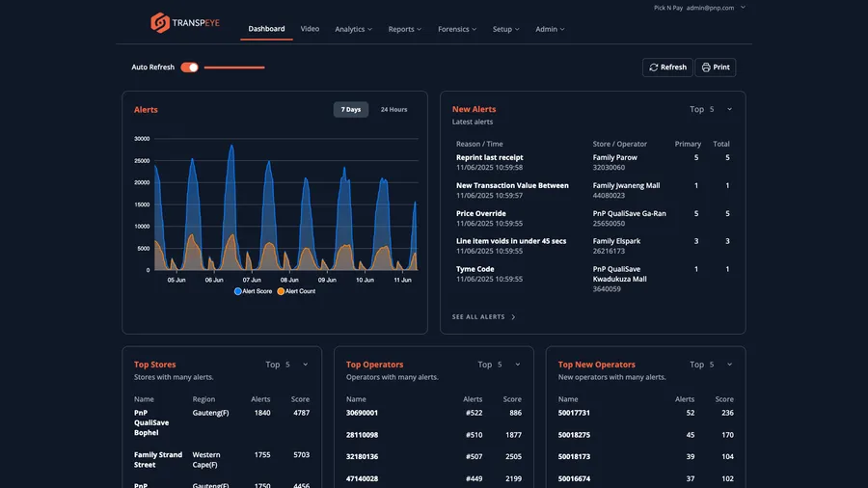Click operator '47140028'
Screen dimensions: 868x488
(362, 478)
